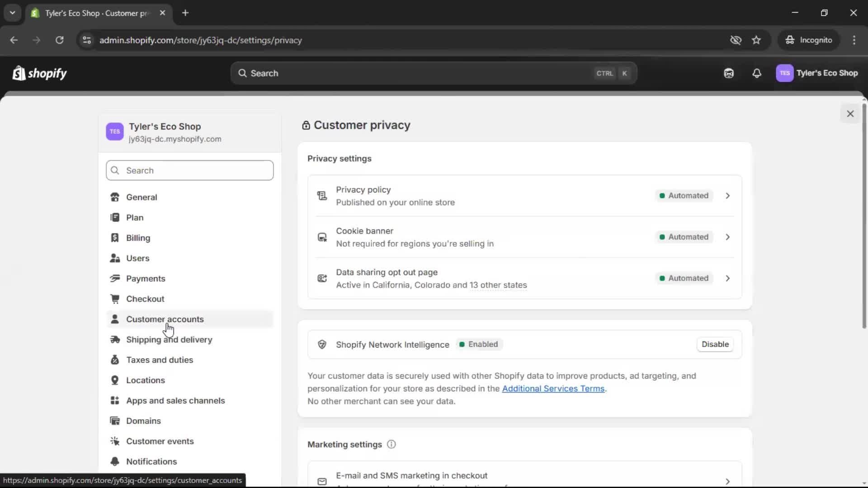The image size is (868, 488).
Task: Open the Additional Services Terms link
Action: coord(553,389)
